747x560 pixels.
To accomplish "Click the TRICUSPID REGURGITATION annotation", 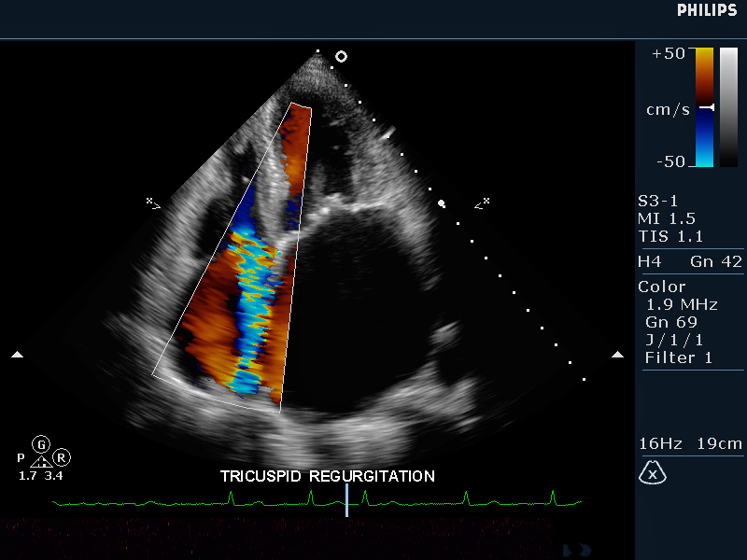I will tap(328, 476).
